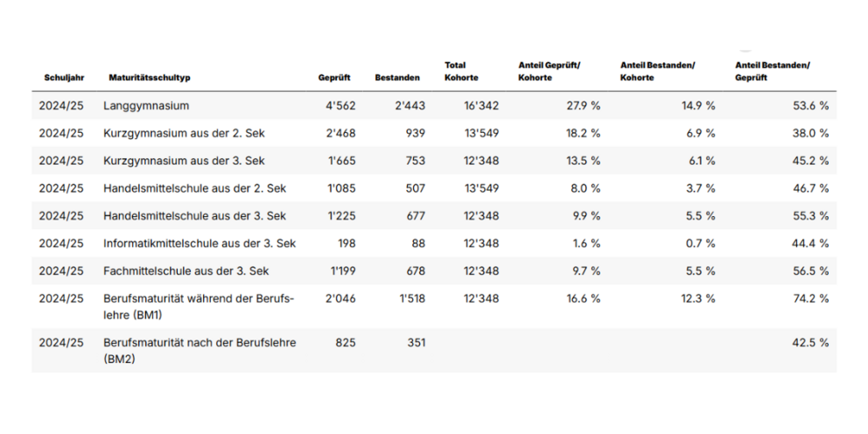
Task: Click the Bestanden column header
Action: pos(397,78)
